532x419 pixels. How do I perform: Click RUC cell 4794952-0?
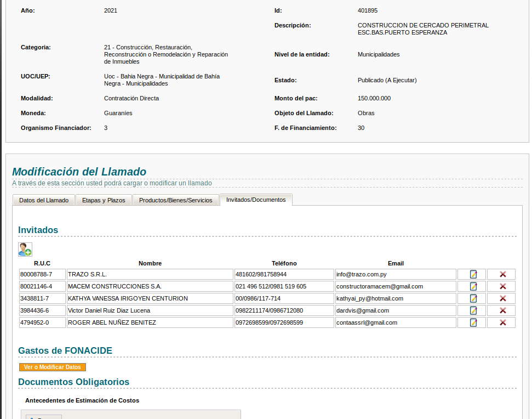pyautogui.click(x=42, y=322)
